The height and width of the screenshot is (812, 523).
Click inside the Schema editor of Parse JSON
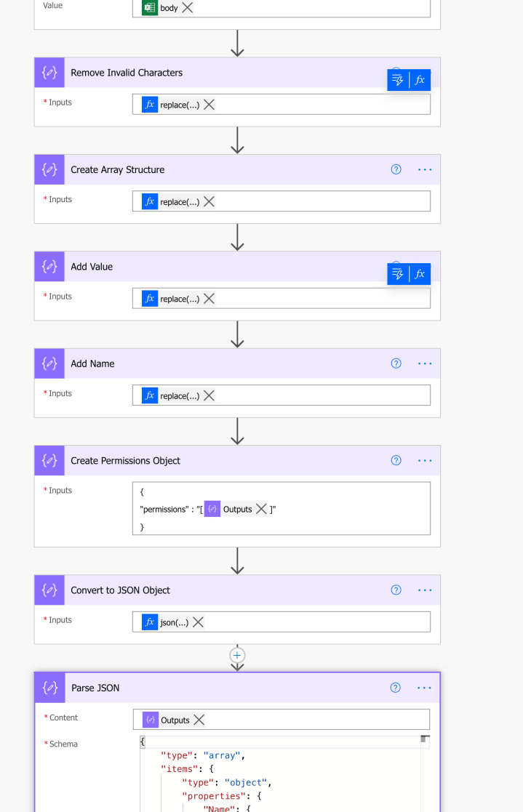[x=255, y=771]
